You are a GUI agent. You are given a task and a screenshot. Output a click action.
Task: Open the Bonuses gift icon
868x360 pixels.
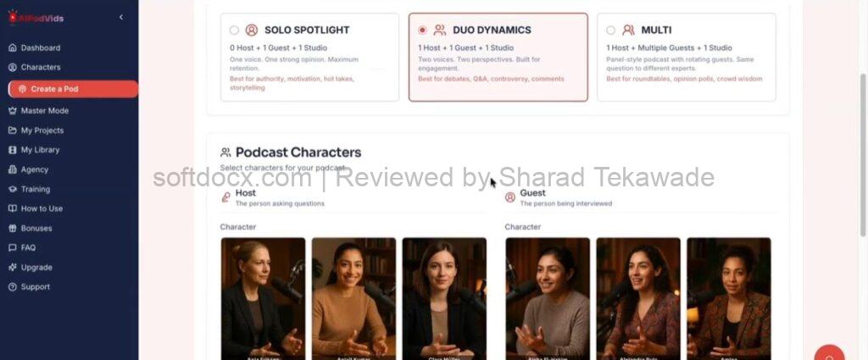[x=12, y=229]
